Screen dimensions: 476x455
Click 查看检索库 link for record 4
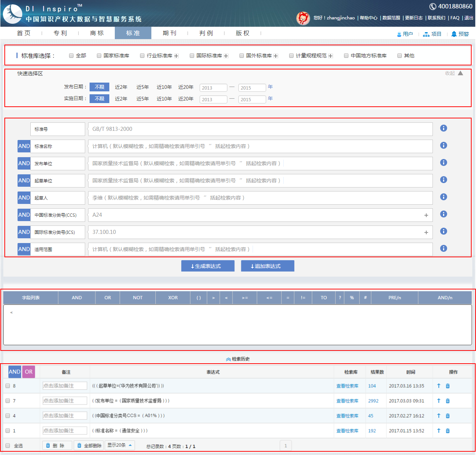click(x=347, y=416)
